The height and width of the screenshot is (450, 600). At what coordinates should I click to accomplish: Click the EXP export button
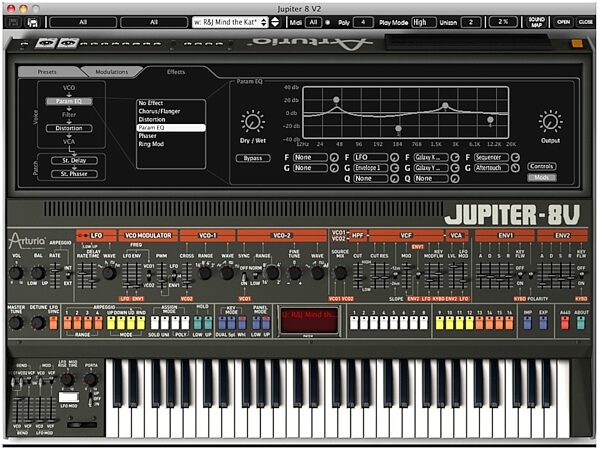(543, 323)
